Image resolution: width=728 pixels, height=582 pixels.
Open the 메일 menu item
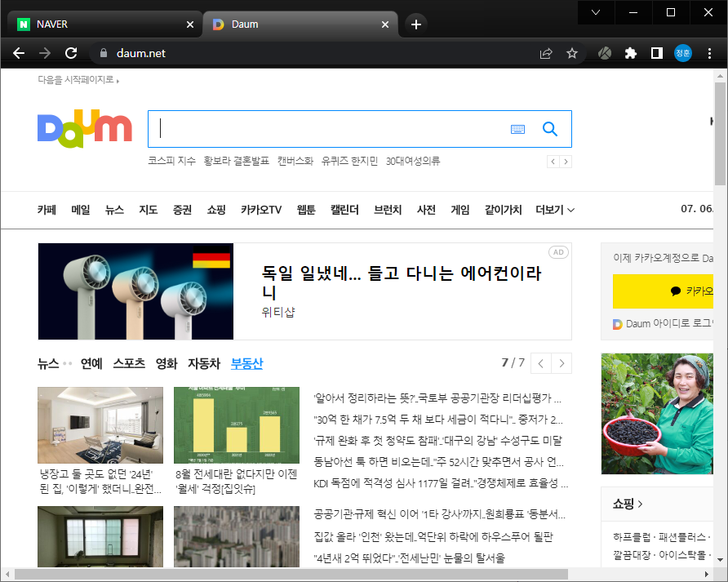(81, 210)
